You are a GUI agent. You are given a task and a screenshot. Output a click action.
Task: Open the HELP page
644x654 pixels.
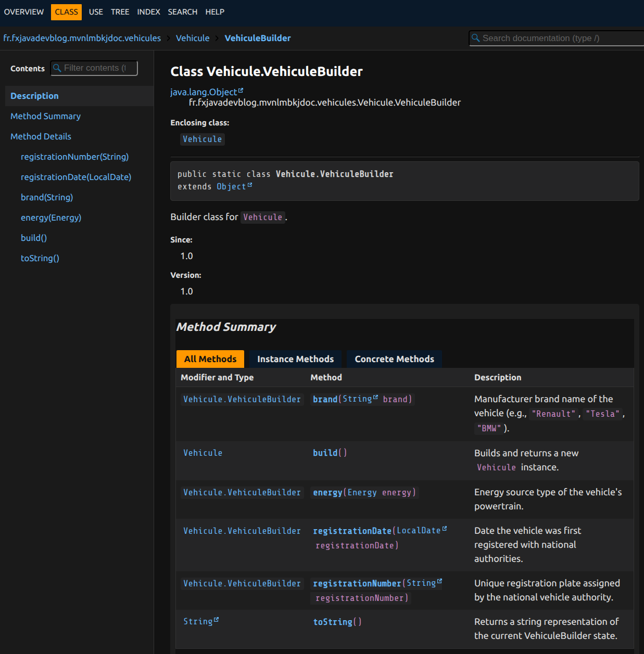click(214, 12)
